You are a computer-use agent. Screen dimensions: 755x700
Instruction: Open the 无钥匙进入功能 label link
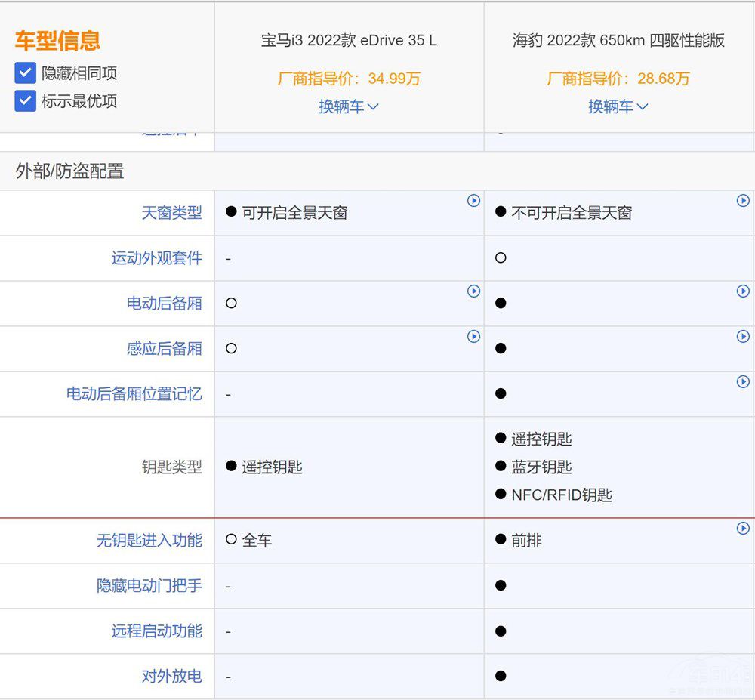tap(149, 541)
